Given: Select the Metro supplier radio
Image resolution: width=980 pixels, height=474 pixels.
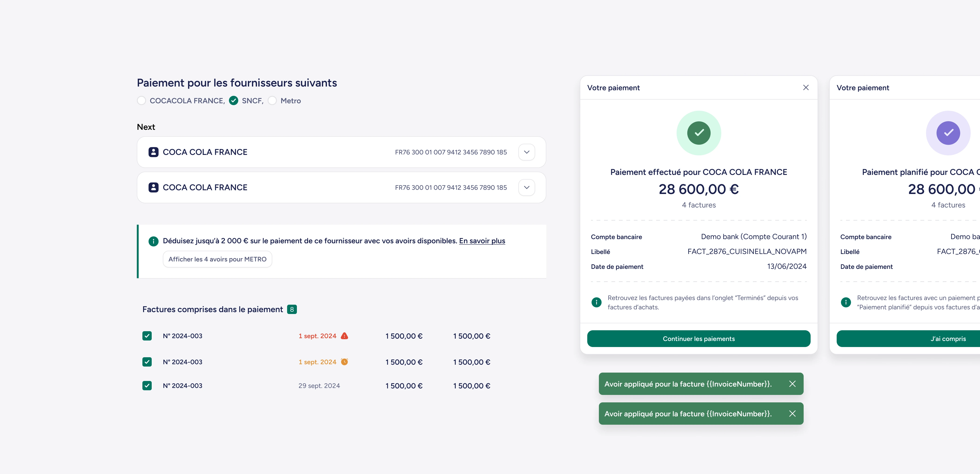Looking at the screenshot, I should coord(272,100).
